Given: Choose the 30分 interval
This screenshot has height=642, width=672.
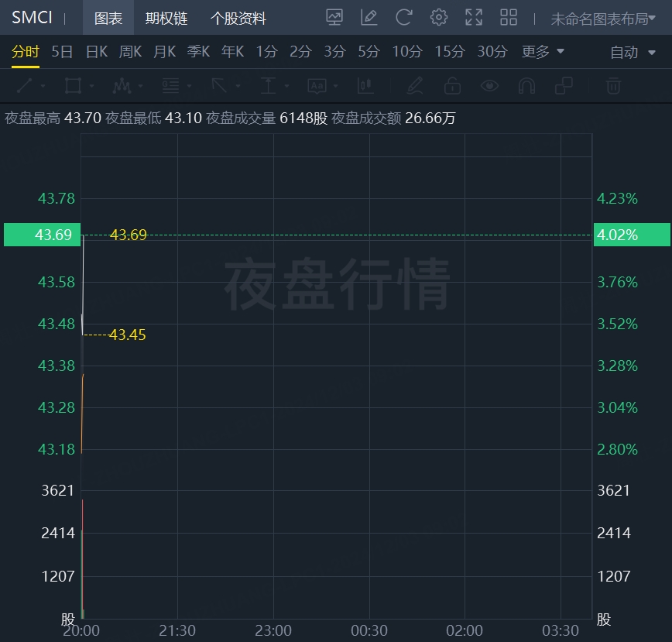Looking at the screenshot, I should point(492,51).
